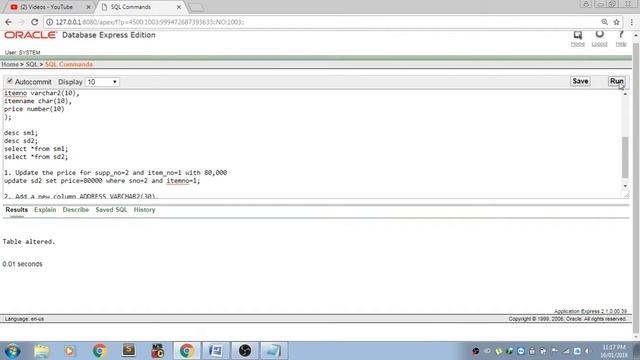Switch to the Saved SQL tab
Screen dimensions: 640x360
pos(111,210)
